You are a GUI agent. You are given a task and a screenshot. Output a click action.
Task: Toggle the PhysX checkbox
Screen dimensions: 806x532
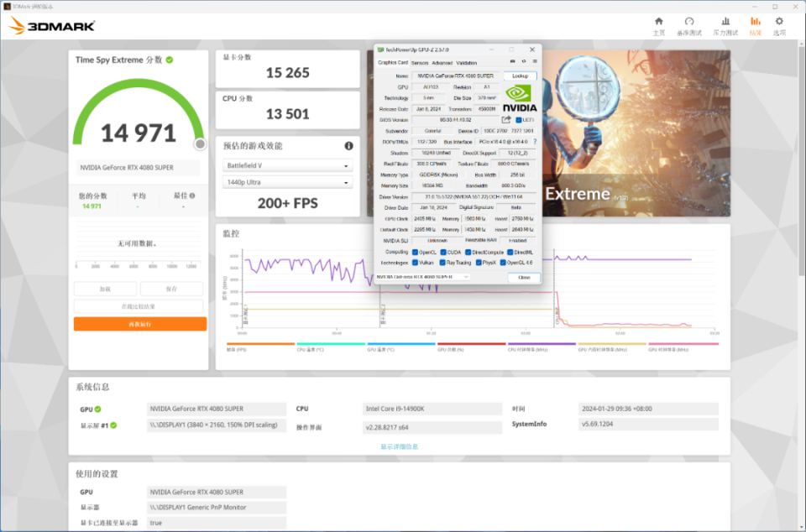[479, 263]
